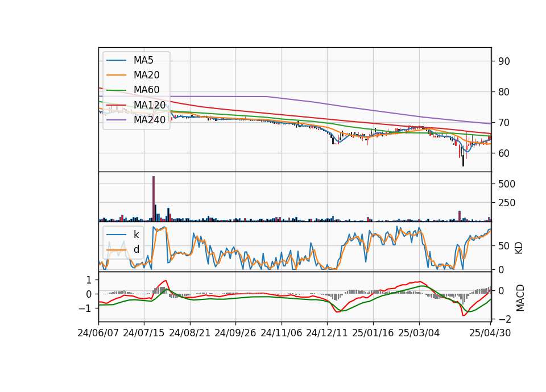Click the 70 price axis value
546x392 pixels.
pyautogui.click(x=504, y=123)
